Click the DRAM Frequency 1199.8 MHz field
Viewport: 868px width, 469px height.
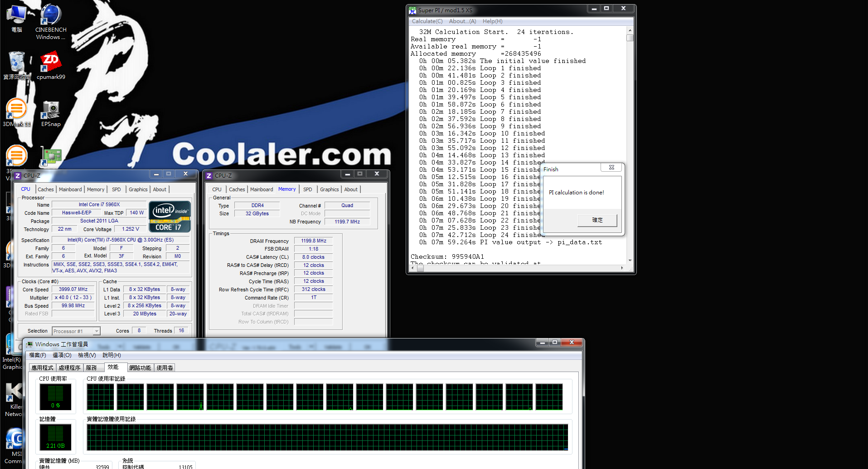pyautogui.click(x=314, y=241)
